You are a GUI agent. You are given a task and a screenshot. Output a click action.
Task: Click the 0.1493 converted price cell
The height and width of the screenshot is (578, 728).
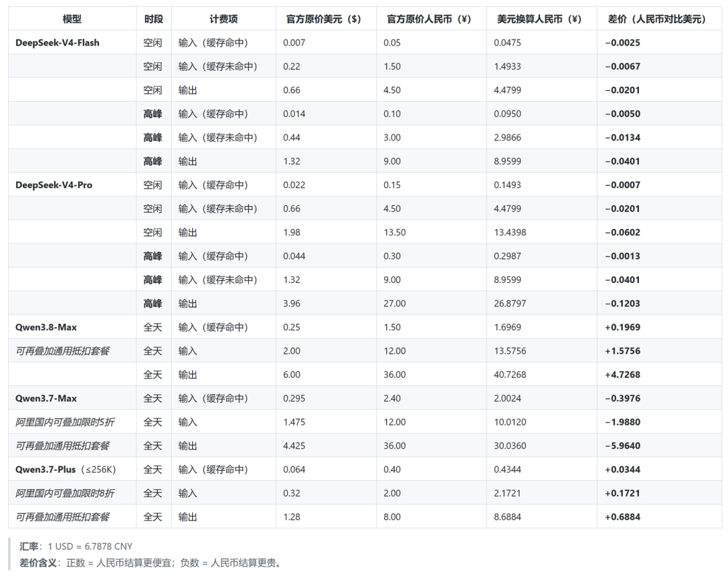coord(508,185)
